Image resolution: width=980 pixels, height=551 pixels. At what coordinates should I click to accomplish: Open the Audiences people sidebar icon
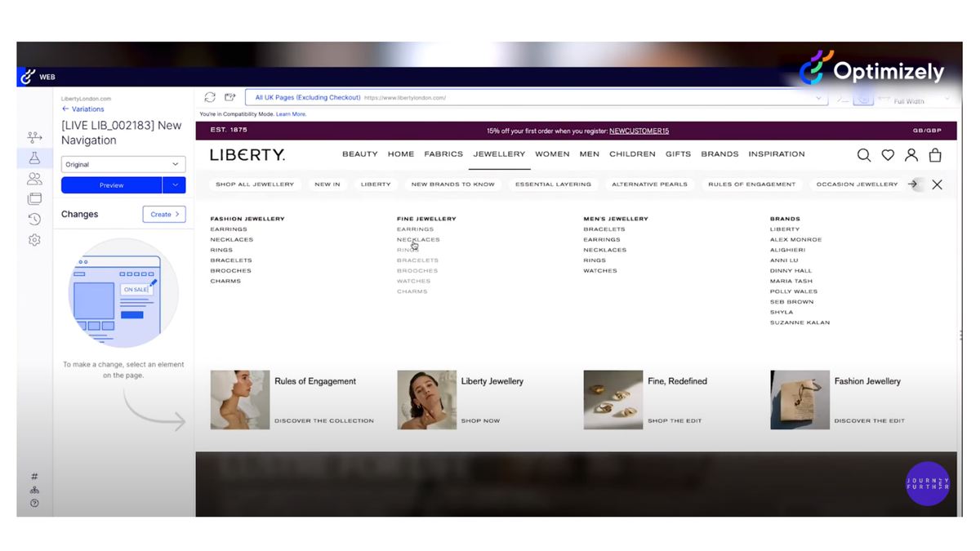[x=34, y=179]
